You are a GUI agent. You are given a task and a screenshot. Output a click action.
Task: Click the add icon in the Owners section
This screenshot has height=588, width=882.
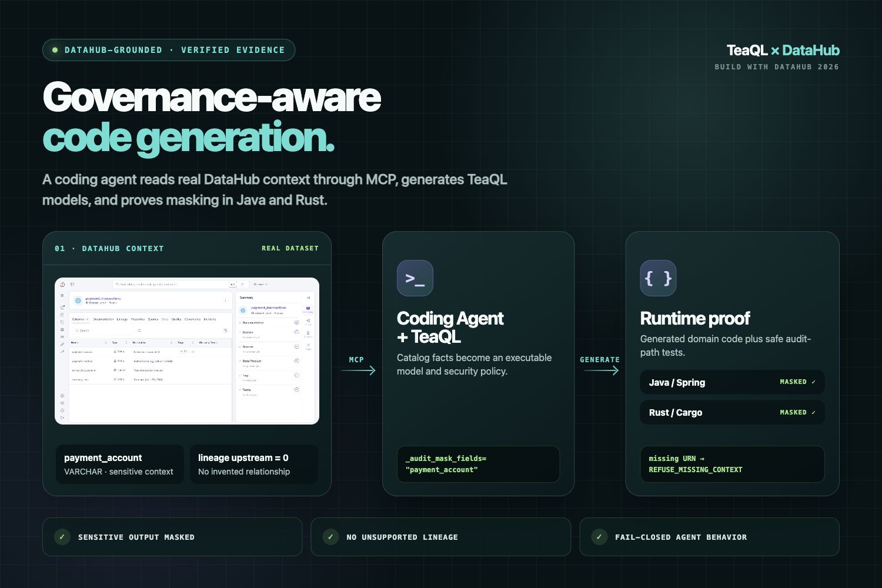coord(296,332)
